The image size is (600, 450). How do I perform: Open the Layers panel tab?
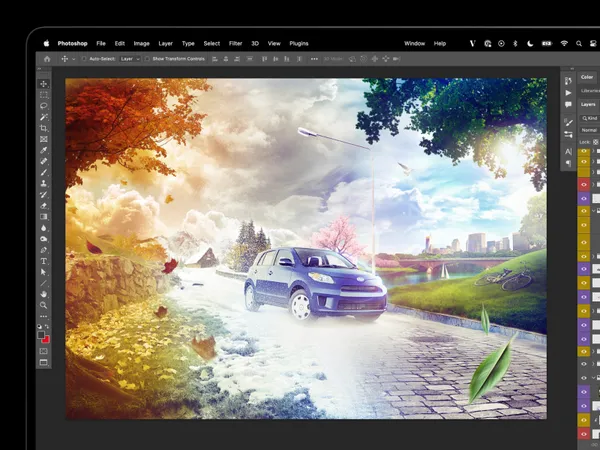coord(588,104)
